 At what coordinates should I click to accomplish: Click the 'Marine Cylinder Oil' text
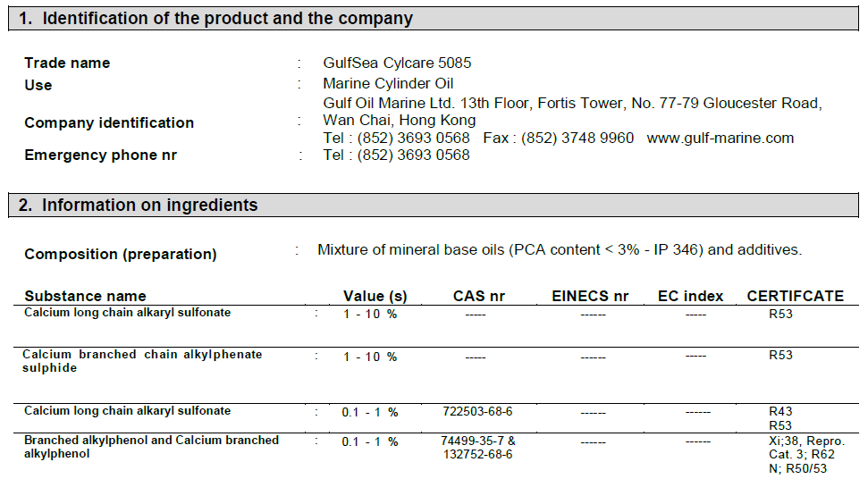388,83
